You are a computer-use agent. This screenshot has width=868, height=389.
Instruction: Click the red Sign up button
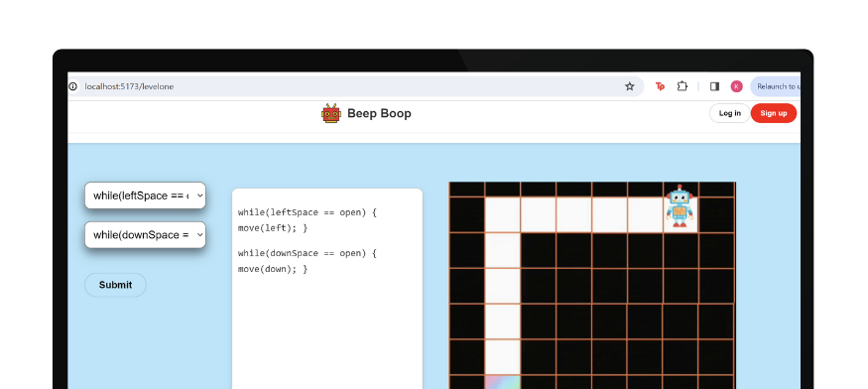pyautogui.click(x=774, y=113)
